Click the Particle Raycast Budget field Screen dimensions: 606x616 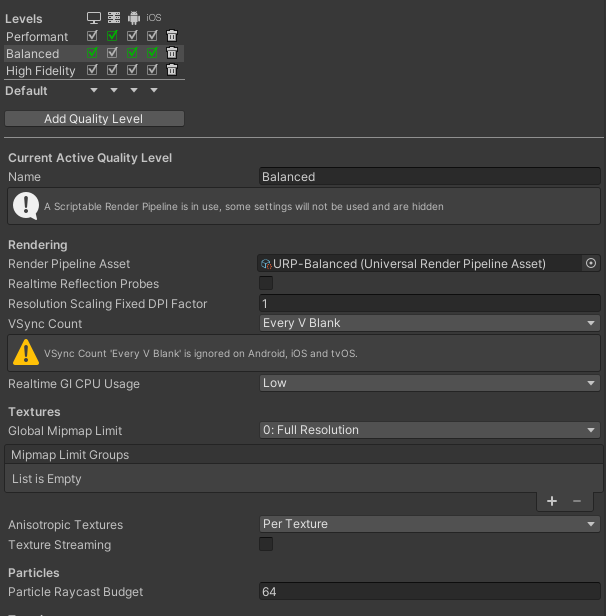point(429,592)
